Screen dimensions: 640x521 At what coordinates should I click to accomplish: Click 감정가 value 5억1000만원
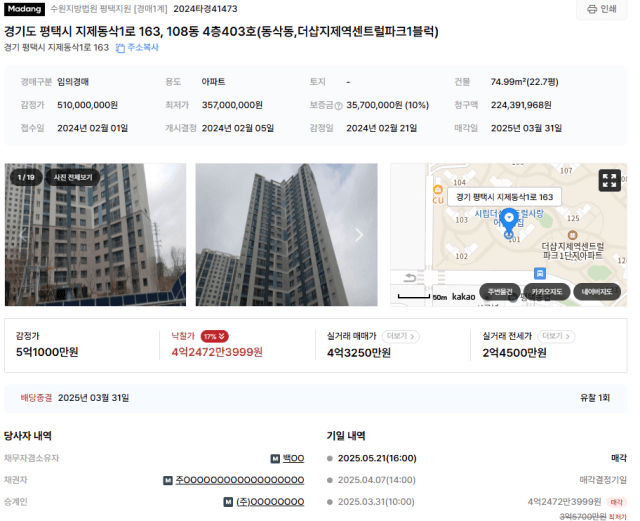pos(47,352)
